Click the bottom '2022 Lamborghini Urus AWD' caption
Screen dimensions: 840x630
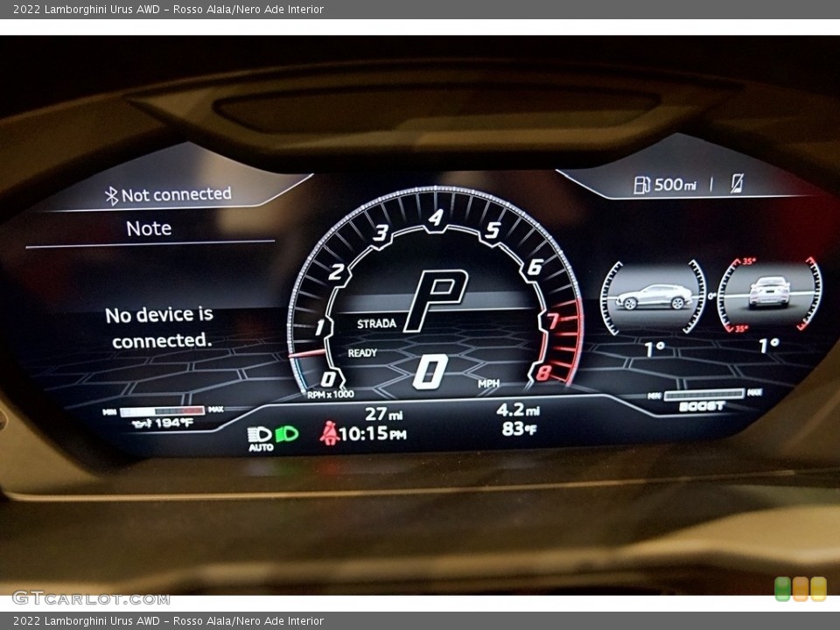(87, 621)
